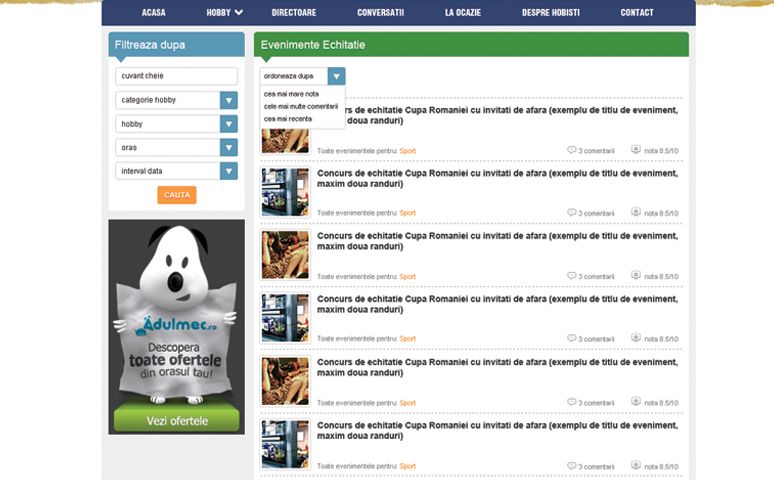
Task: Open the second event thumbnail image
Action: coord(285,192)
